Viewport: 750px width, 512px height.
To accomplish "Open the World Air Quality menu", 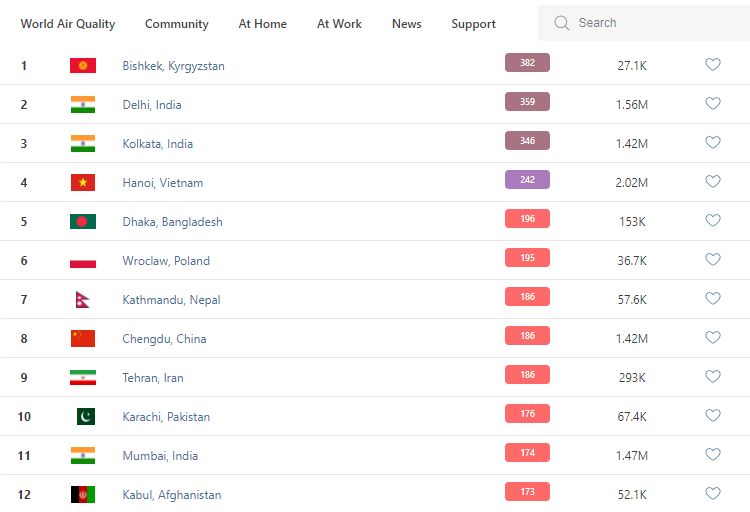I will [68, 24].
